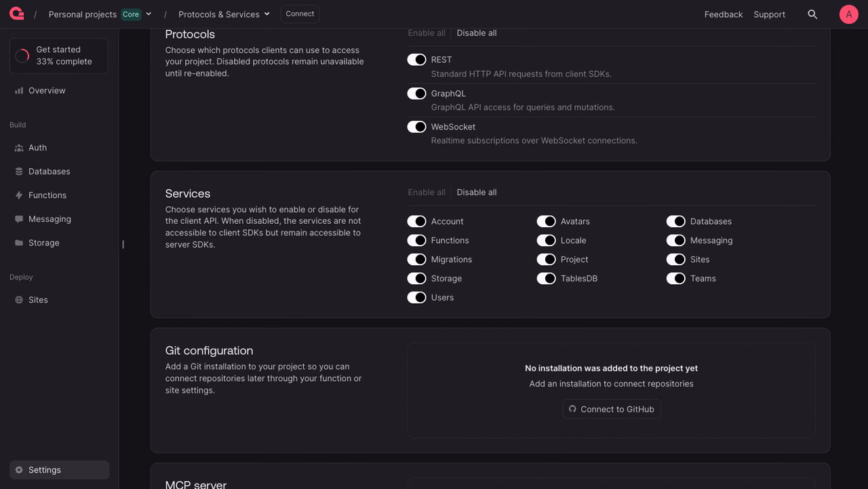
Task: Expand the Personal projects dropdown
Action: pos(100,14)
